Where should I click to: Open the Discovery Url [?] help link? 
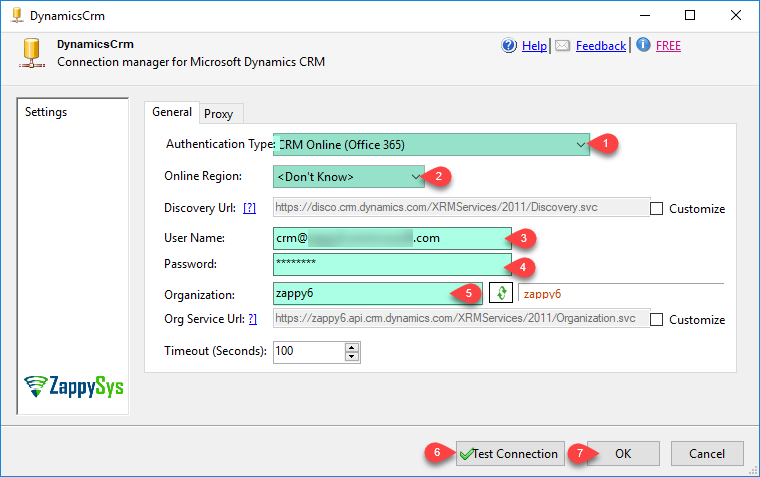pyautogui.click(x=249, y=208)
